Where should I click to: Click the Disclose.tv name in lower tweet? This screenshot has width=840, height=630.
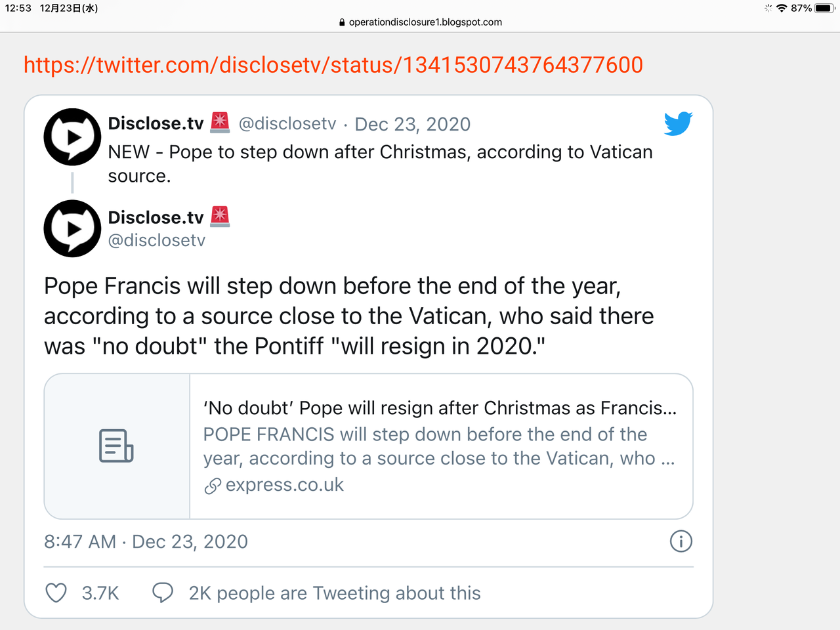(156, 217)
